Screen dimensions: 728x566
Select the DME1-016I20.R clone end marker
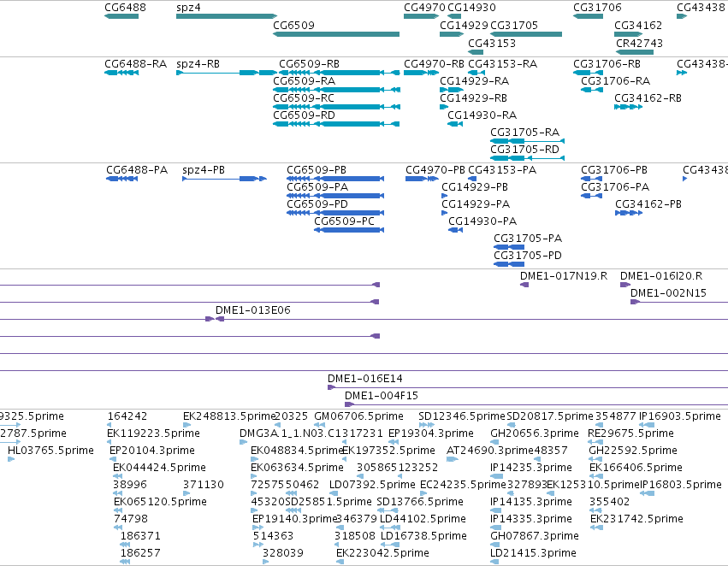coord(625,285)
